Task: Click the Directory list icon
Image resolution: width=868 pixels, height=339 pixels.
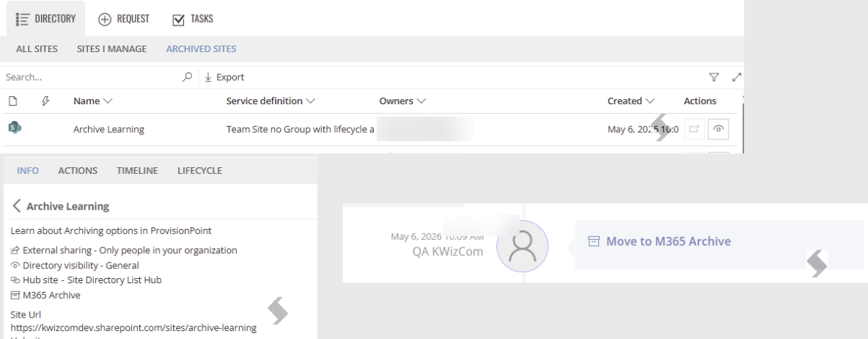Action: coord(22,19)
